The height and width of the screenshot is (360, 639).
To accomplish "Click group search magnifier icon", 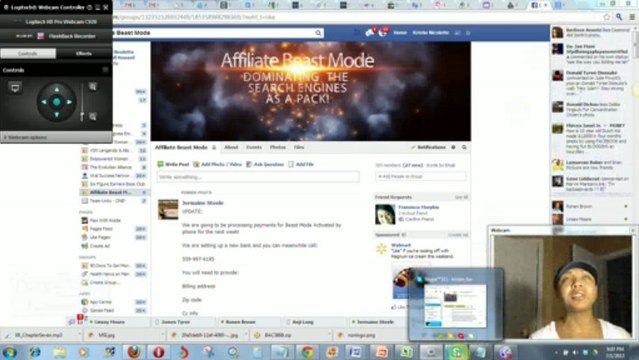I will (x=464, y=147).
